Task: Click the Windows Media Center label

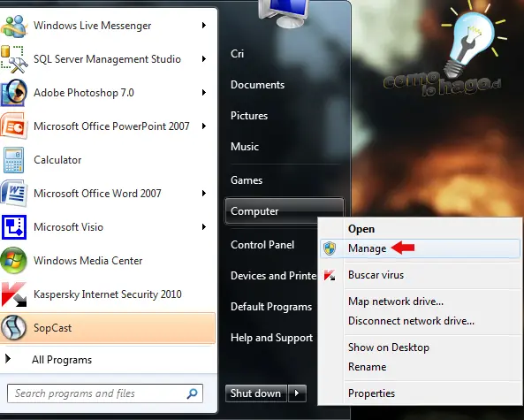Action: pyautogui.click(x=88, y=261)
